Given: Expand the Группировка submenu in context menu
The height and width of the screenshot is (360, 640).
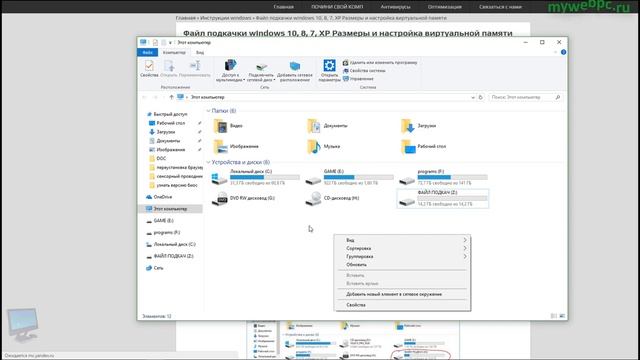Looking at the screenshot, I should (464, 256).
